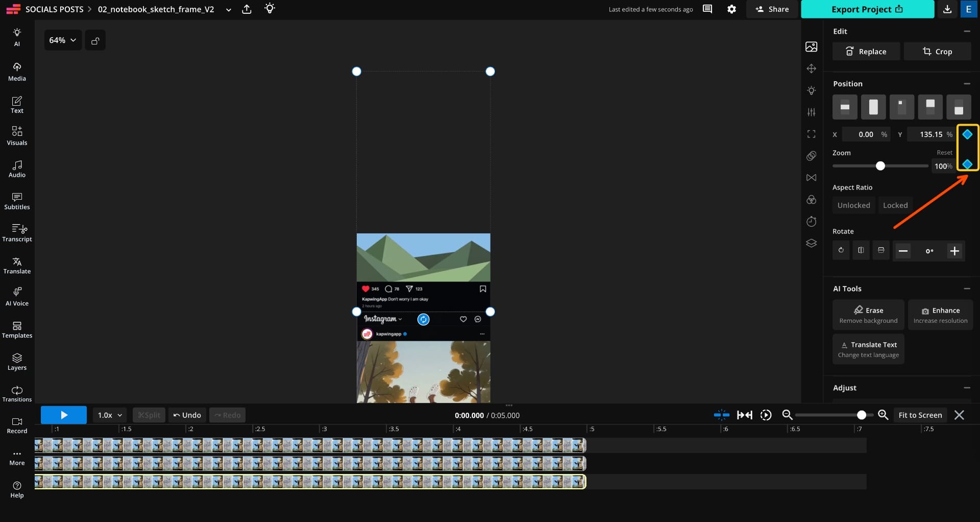Toggle the zoom keyframe diamond

967,164
